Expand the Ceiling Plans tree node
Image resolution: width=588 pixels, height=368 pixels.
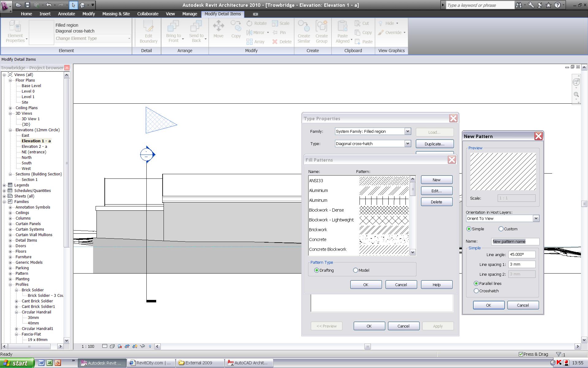tap(10, 108)
